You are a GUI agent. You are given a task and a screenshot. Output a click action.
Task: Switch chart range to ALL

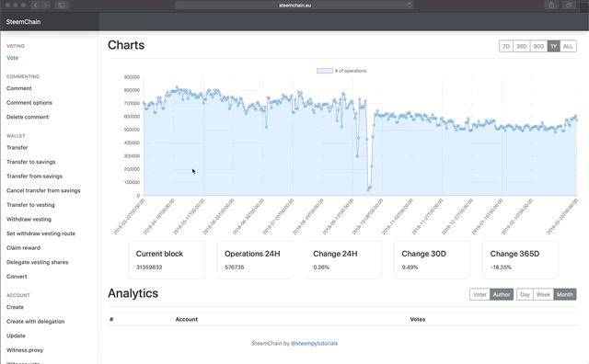click(568, 46)
